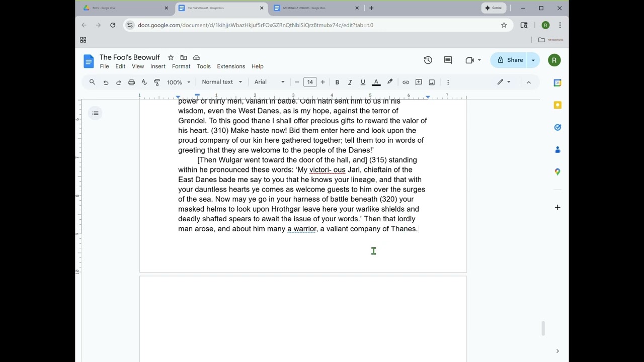Open the Arial font dropdown
This screenshot has height=362, width=644.
(x=269, y=82)
